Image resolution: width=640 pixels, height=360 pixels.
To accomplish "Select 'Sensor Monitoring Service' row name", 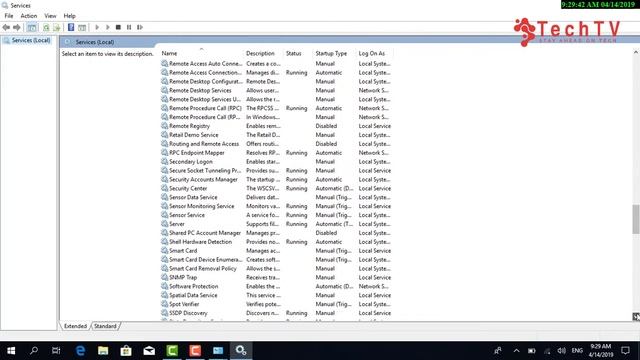I will point(202,206).
